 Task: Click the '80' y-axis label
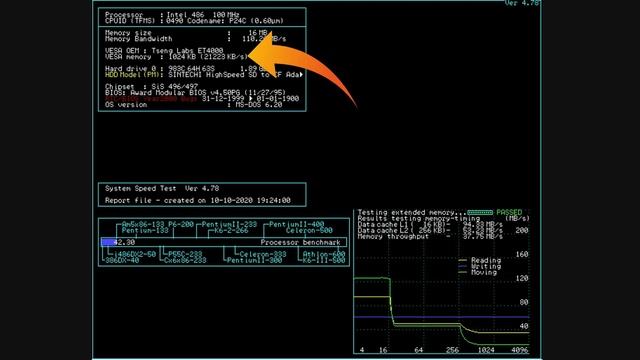[524, 302]
